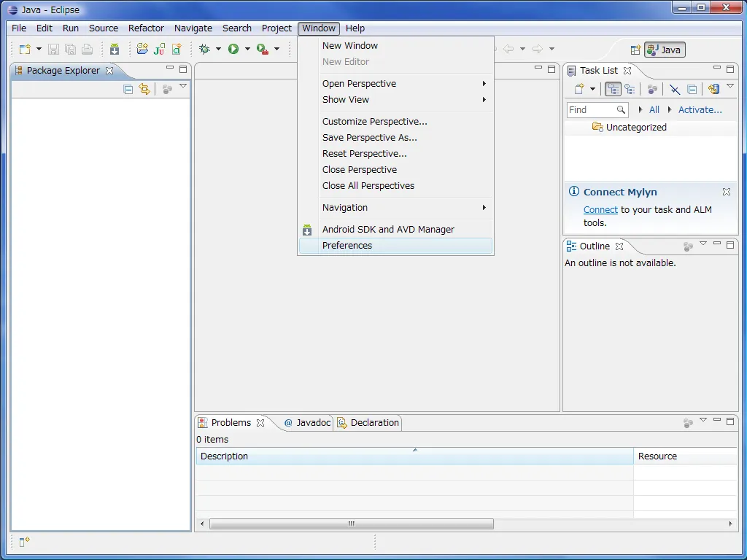Screen dimensions: 747x560
Task: Click the New Java Class toolbar icon
Action: tap(177, 49)
